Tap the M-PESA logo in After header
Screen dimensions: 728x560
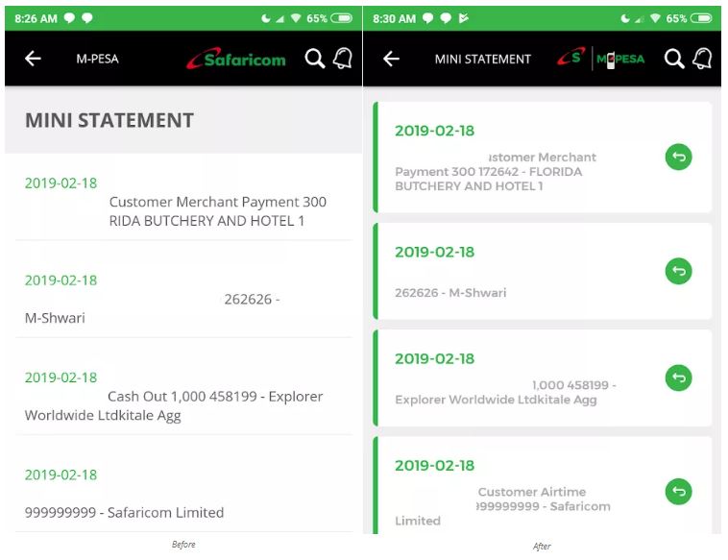[x=620, y=59]
